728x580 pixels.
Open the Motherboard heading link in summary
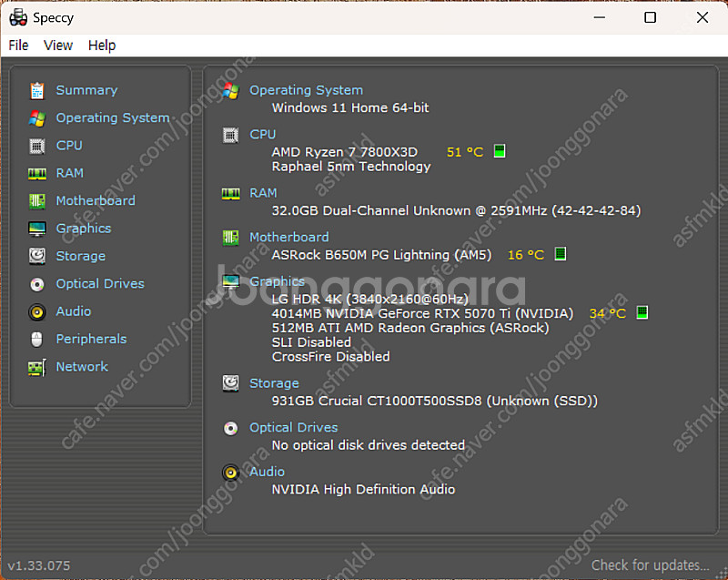[289, 238]
